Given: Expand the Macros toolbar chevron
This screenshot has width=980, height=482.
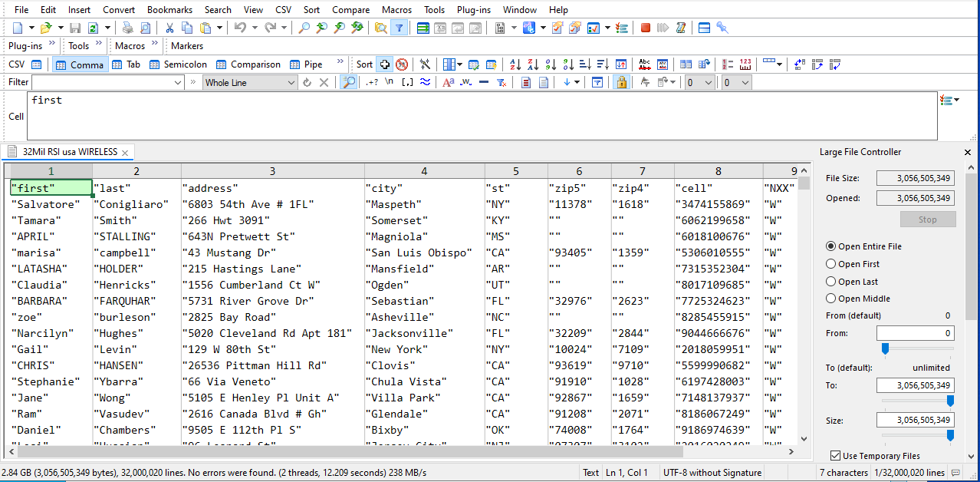Looking at the screenshot, I should click(155, 45).
